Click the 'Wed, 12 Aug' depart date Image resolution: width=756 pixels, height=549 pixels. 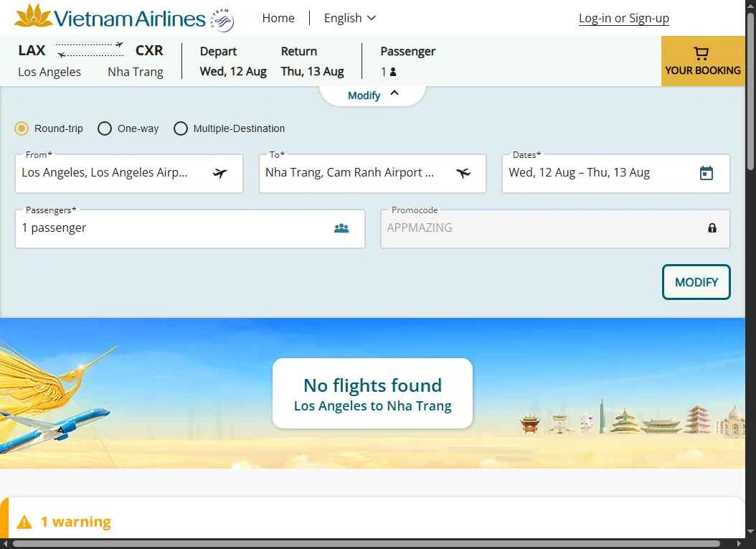pyautogui.click(x=233, y=71)
